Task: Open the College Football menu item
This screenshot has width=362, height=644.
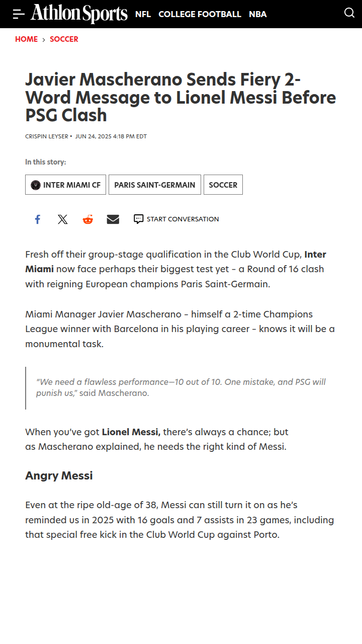Action: click(x=200, y=14)
